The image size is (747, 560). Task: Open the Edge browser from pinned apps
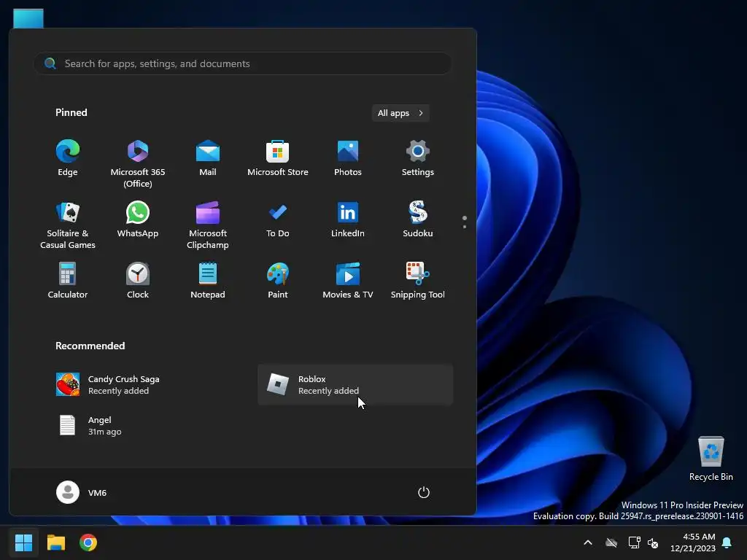(68, 158)
